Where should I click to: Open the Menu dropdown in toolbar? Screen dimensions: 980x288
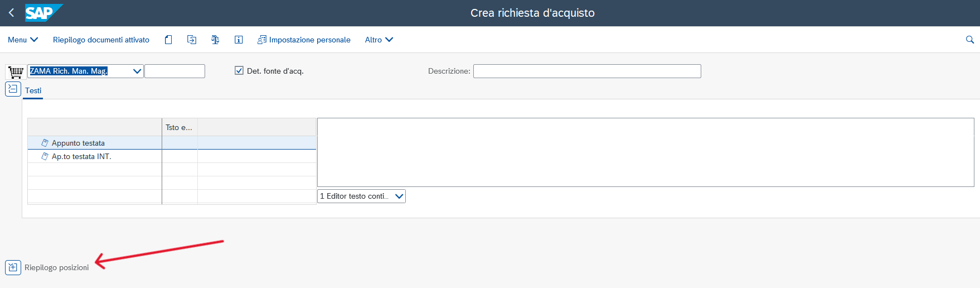tap(23, 40)
